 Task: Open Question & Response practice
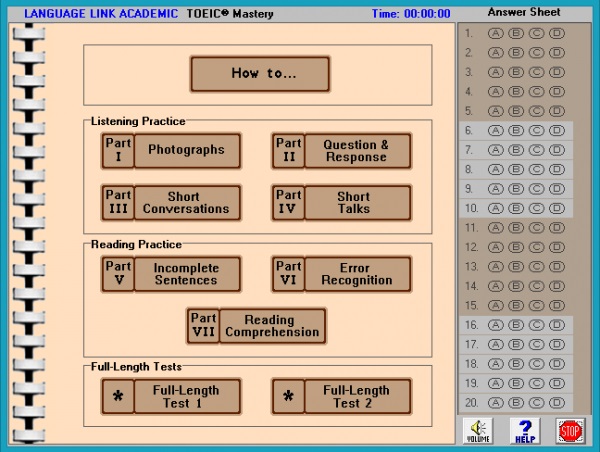(x=356, y=151)
